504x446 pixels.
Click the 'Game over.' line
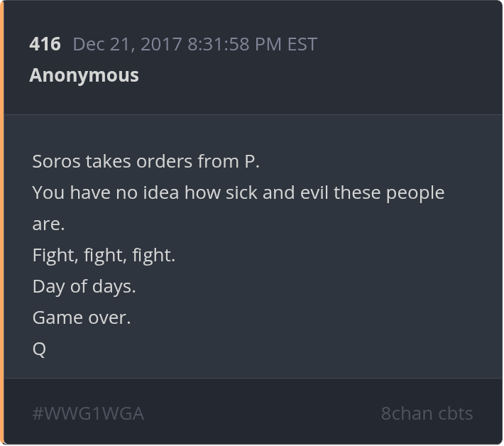pos(82,317)
